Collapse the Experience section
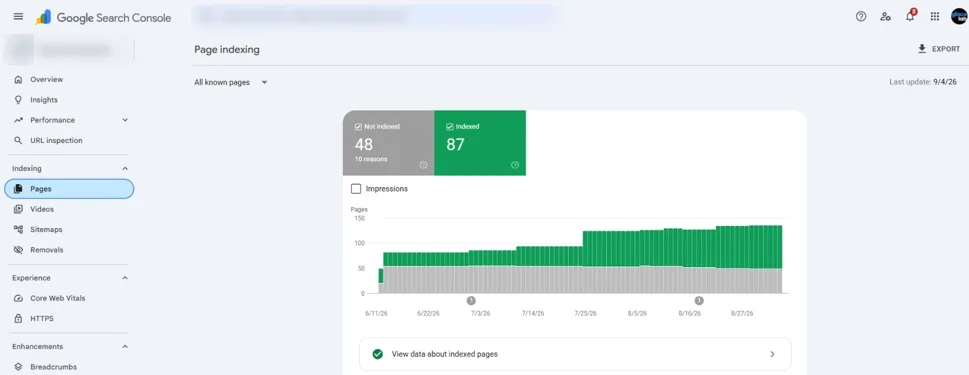969x375 pixels. (x=125, y=278)
